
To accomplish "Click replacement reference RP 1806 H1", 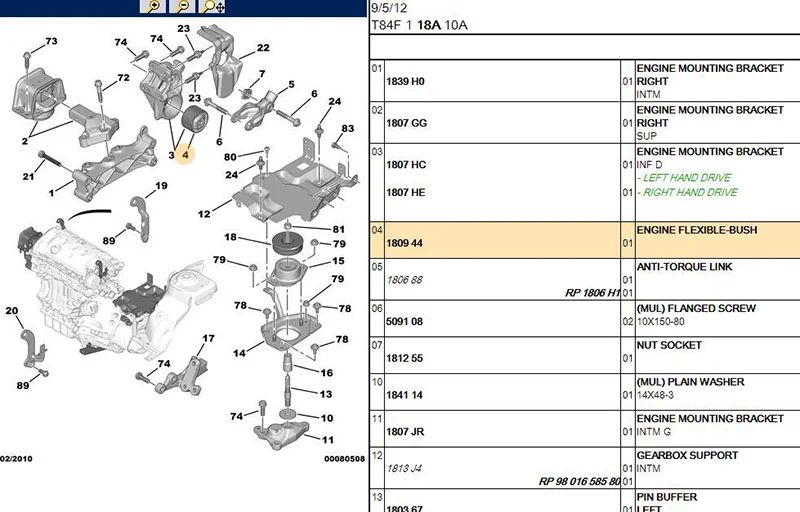I will pos(593,293).
